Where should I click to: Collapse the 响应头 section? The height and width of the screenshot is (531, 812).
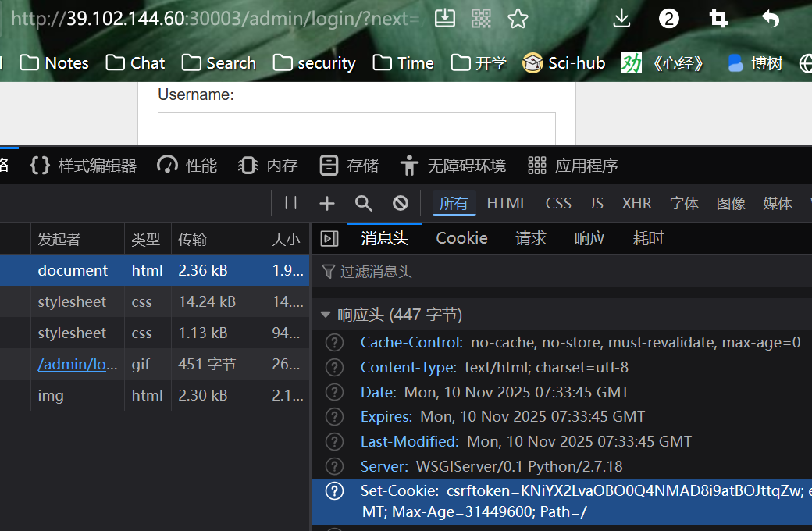(x=326, y=315)
